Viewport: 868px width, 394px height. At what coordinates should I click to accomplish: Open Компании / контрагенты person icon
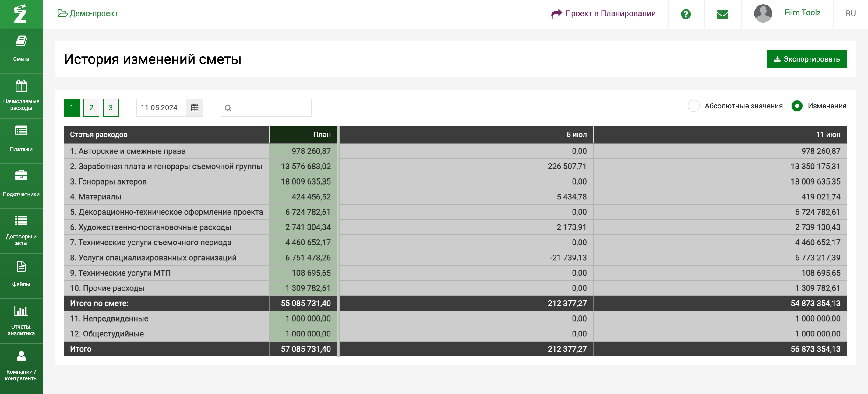click(x=21, y=356)
